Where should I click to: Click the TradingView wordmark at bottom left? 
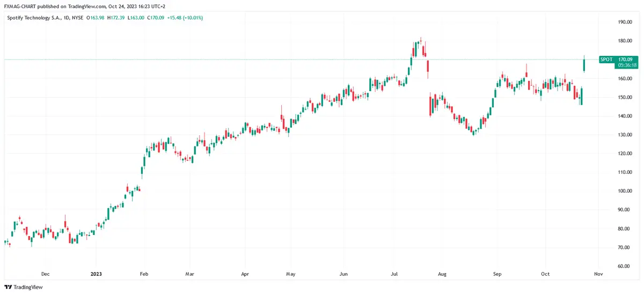28,287
